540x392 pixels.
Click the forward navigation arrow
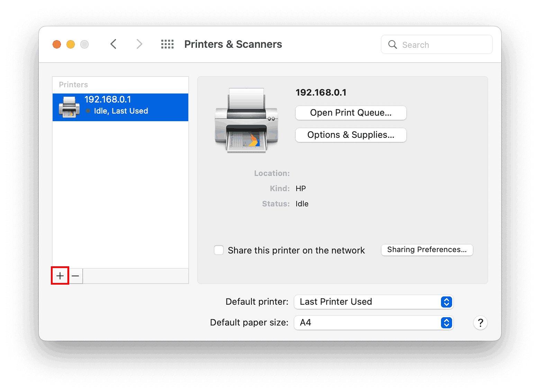coord(139,44)
